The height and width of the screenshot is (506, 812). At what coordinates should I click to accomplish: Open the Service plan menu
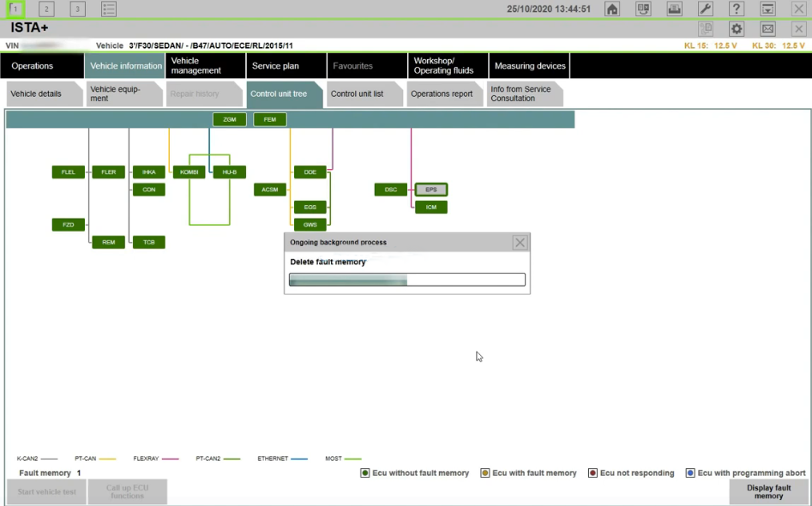[x=286, y=66]
